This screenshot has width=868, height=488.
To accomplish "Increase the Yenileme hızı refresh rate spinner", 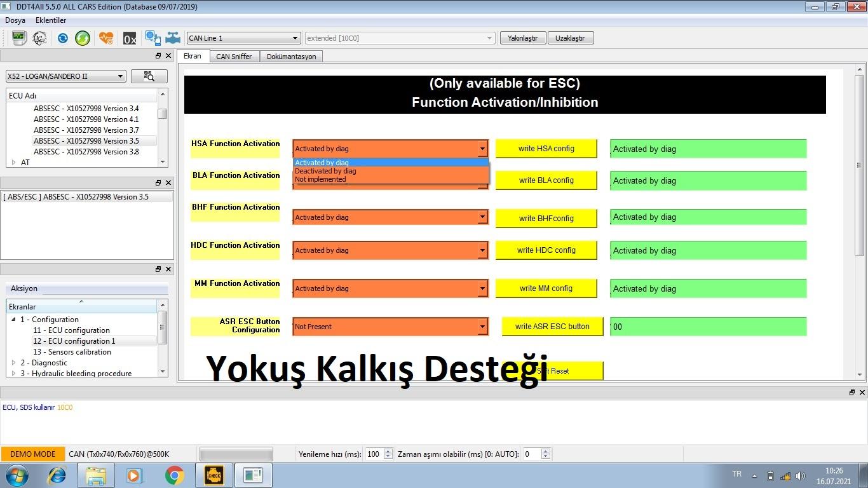I will tap(388, 451).
